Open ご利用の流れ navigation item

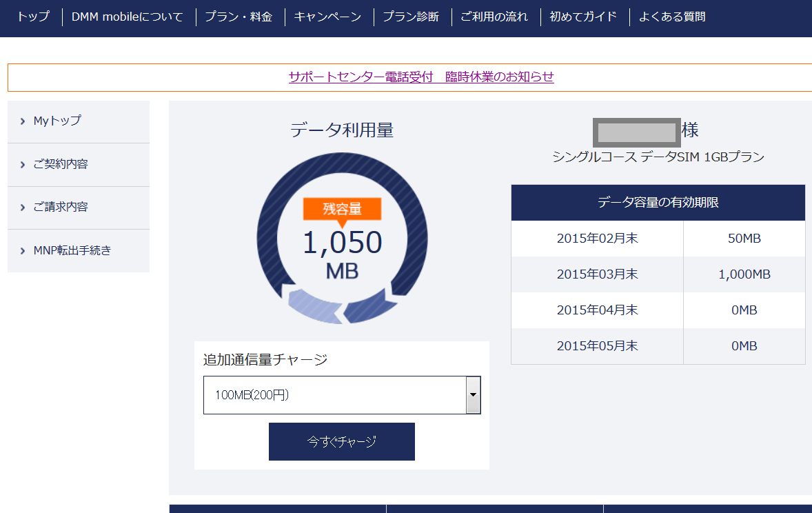pyautogui.click(x=494, y=17)
